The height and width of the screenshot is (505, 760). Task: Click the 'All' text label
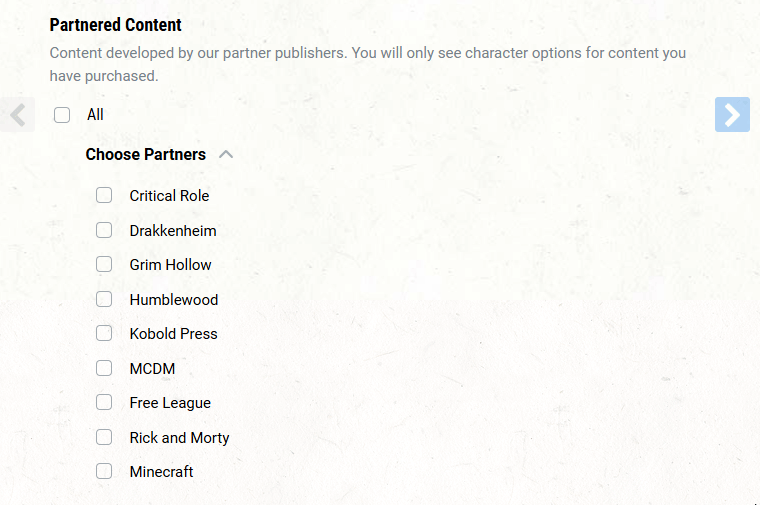[x=95, y=115]
